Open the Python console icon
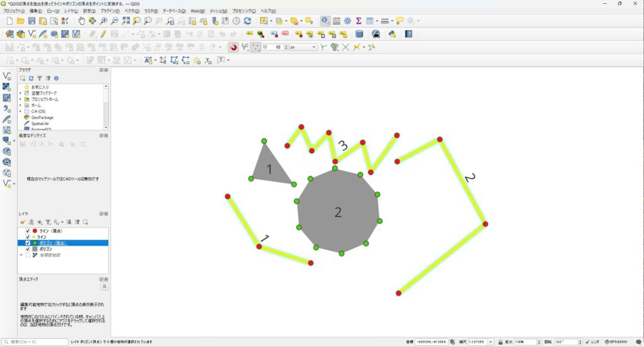This screenshot has height=347, width=644. (392, 34)
